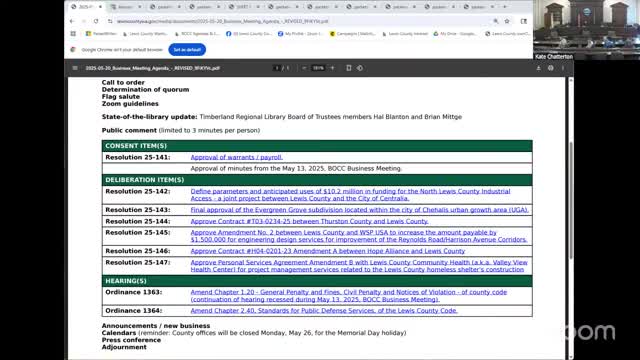Click 'State-of-the-library update:' heading
The height and width of the screenshot is (360, 640).
[149, 117]
